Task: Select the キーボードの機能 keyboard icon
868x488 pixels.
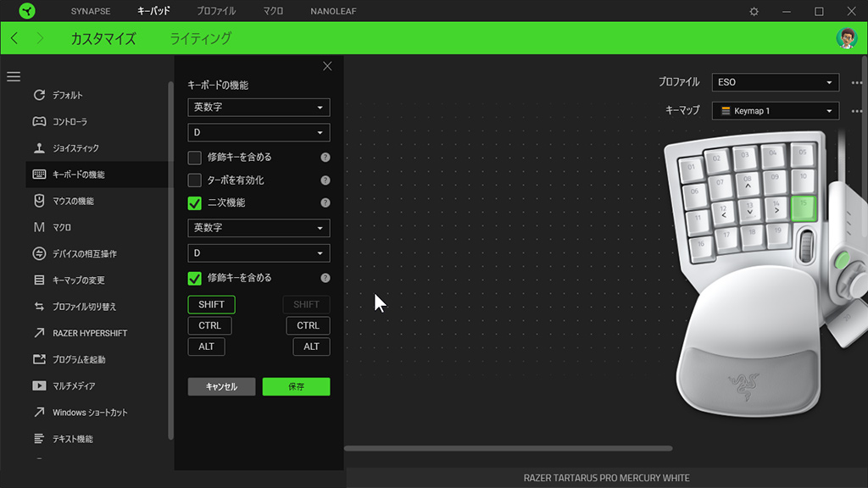Action: pyautogui.click(x=39, y=175)
